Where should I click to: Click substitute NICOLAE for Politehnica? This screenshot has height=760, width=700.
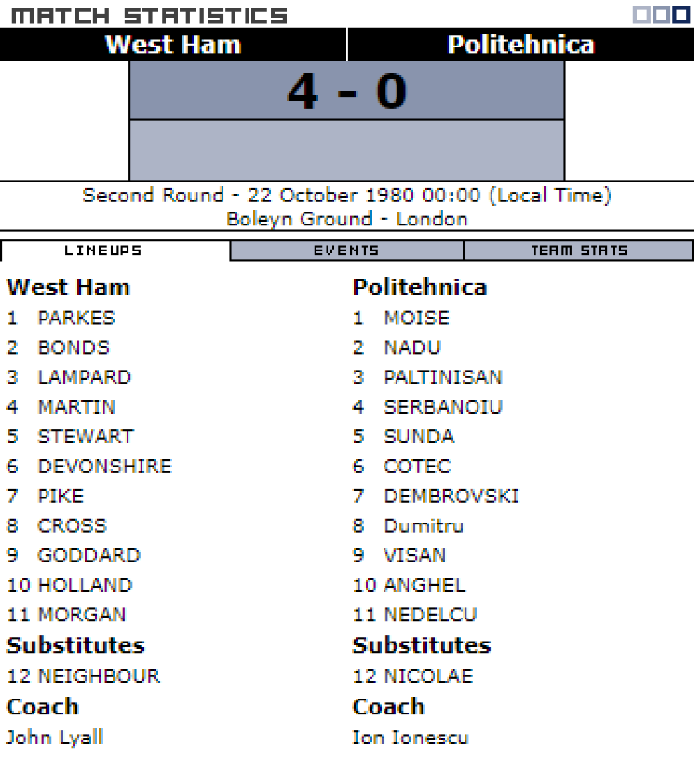pyautogui.click(x=428, y=676)
